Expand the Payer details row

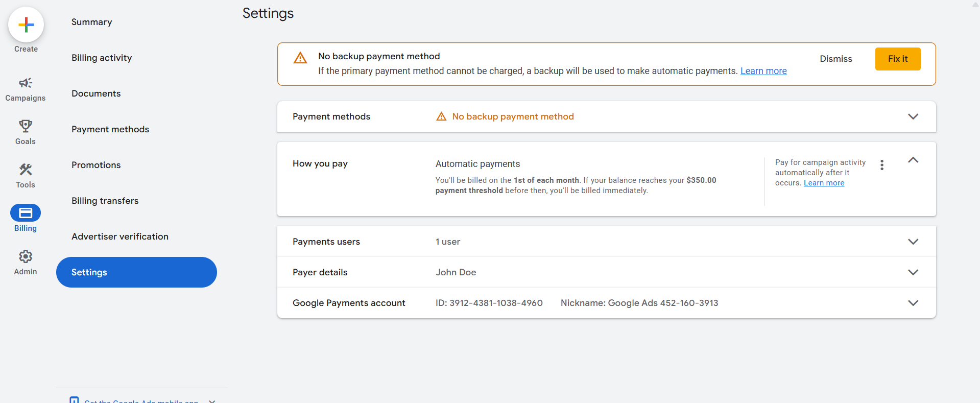[913, 272]
